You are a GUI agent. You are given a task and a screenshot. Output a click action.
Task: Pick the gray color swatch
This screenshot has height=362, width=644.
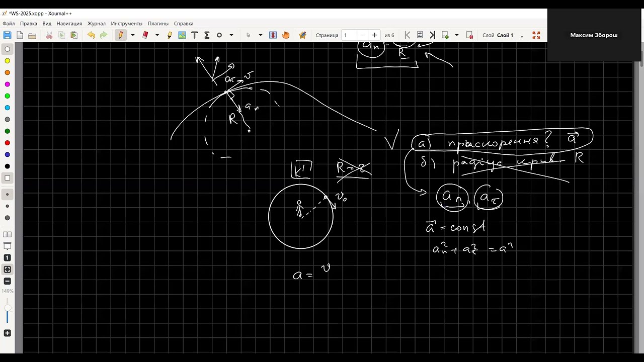pyautogui.click(x=7, y=120)
